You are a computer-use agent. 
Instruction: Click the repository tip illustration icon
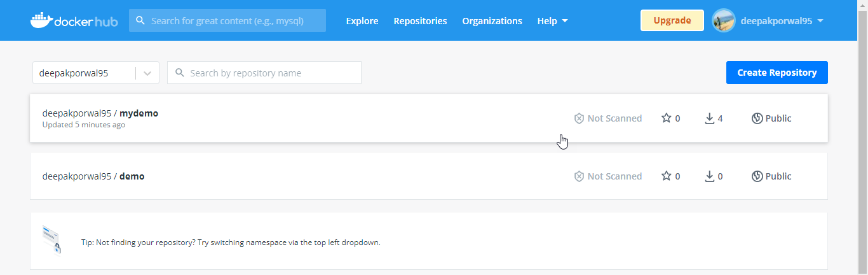(51, 239)
